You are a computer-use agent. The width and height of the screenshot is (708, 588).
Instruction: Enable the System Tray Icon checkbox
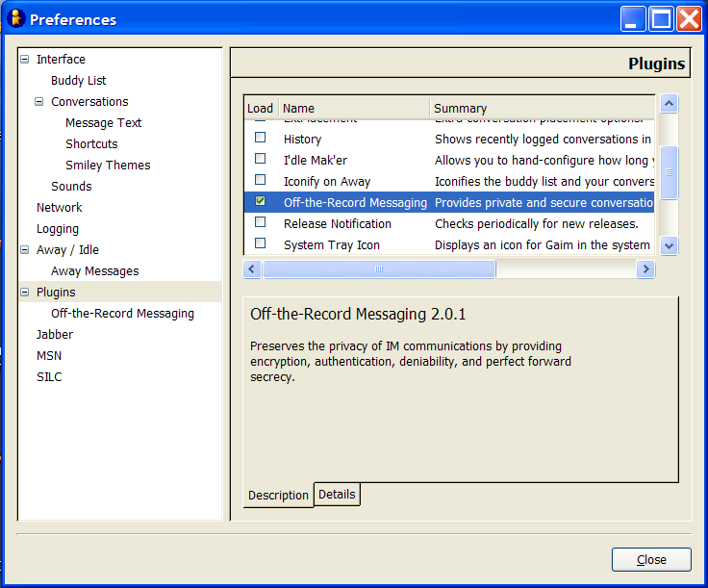click(x=260, y=243)
